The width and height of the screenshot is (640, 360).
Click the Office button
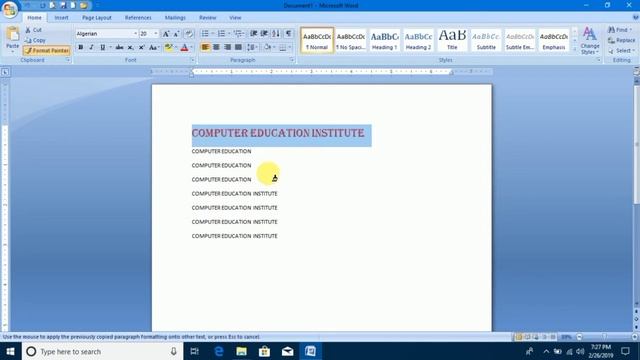[9, 9]
